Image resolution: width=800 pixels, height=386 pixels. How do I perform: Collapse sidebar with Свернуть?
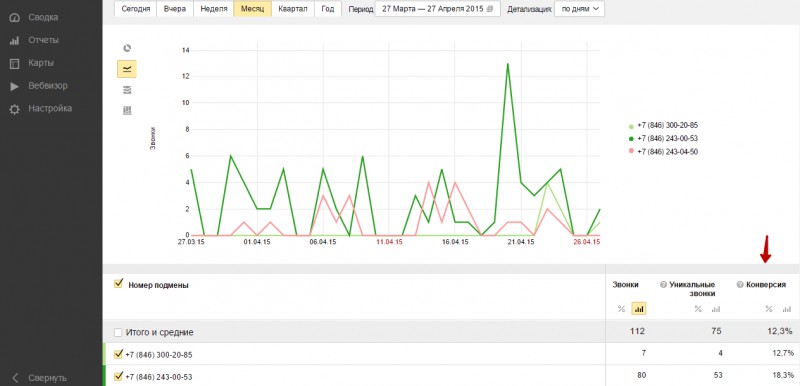click(x=47, y=378)
